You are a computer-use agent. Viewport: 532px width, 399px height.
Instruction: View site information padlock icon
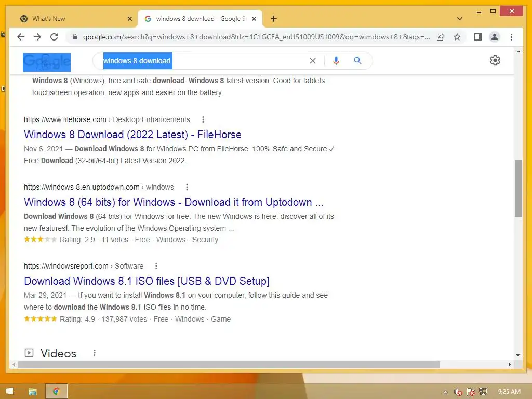tap(75, 37)
